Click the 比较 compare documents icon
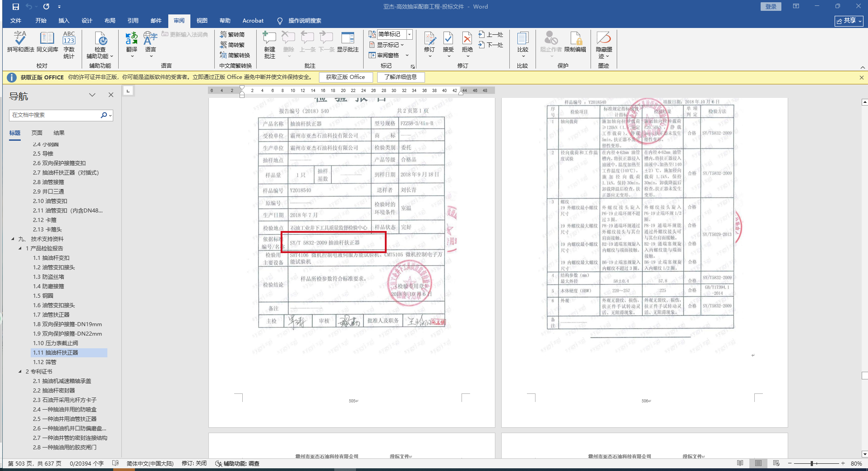 click(523, 38)
